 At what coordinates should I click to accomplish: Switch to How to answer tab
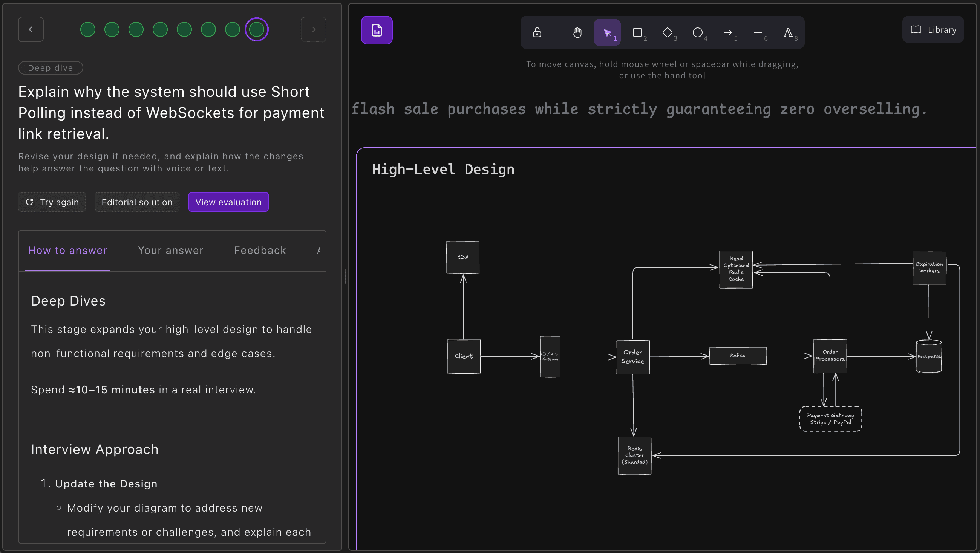(68, 250)
